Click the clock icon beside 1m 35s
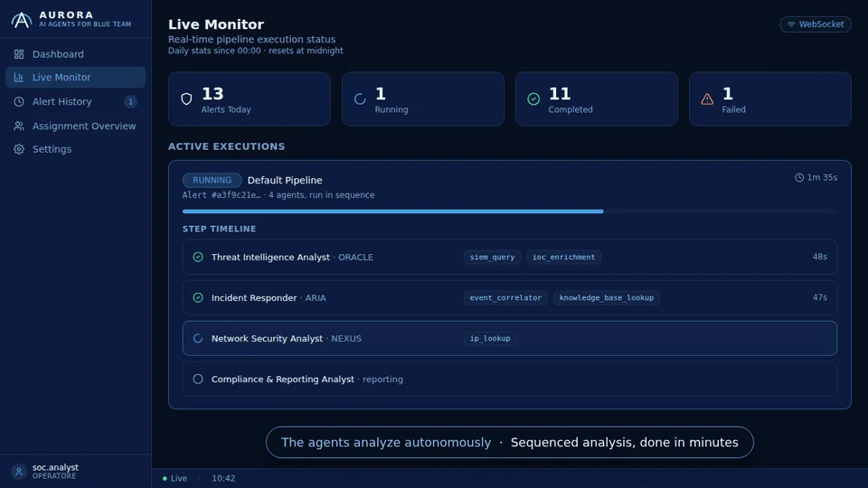Image resolution: width=868 pixels, height=488 pixels. click(x=799, y=178)
